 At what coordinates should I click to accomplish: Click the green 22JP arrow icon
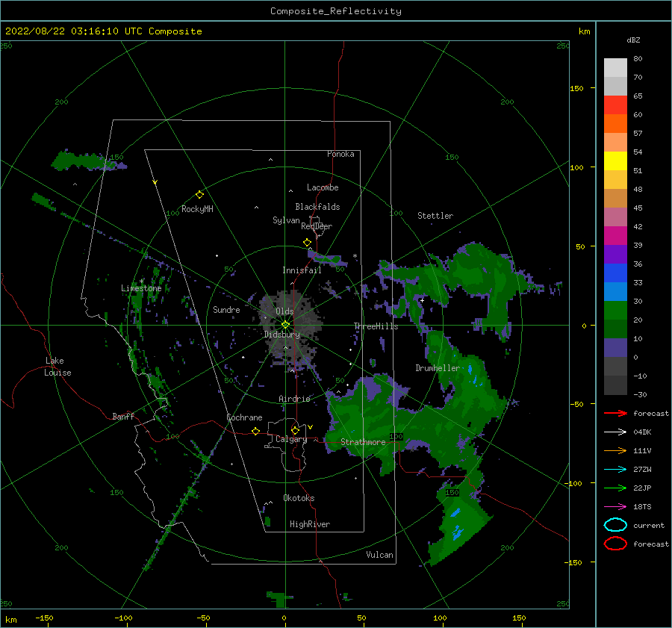(615, 488)
